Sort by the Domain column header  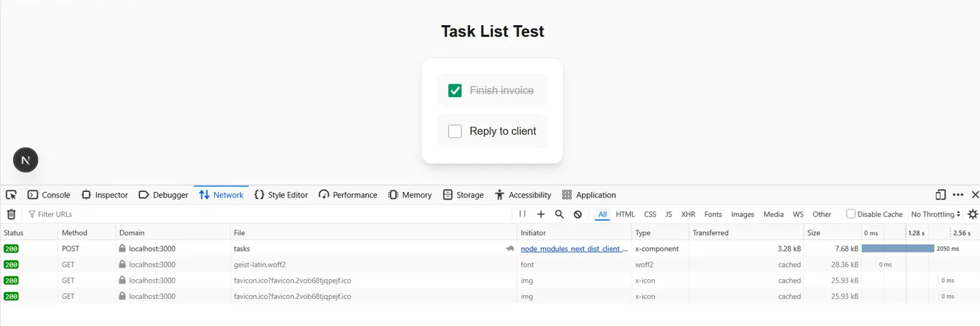[x=173, y=232]
